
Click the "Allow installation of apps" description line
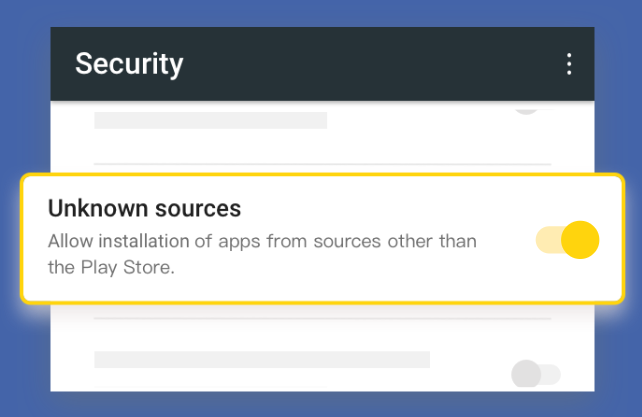(262, 242)
